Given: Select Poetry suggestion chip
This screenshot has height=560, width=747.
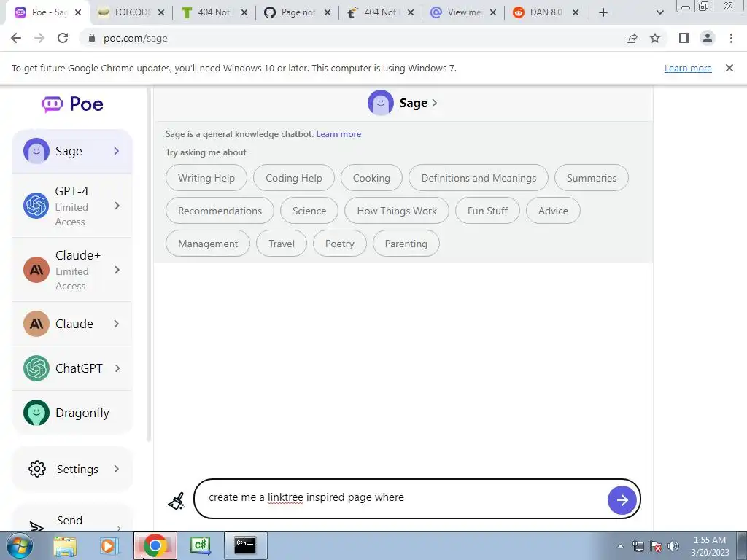Looking at the screenshot, I should click(340, 244).
